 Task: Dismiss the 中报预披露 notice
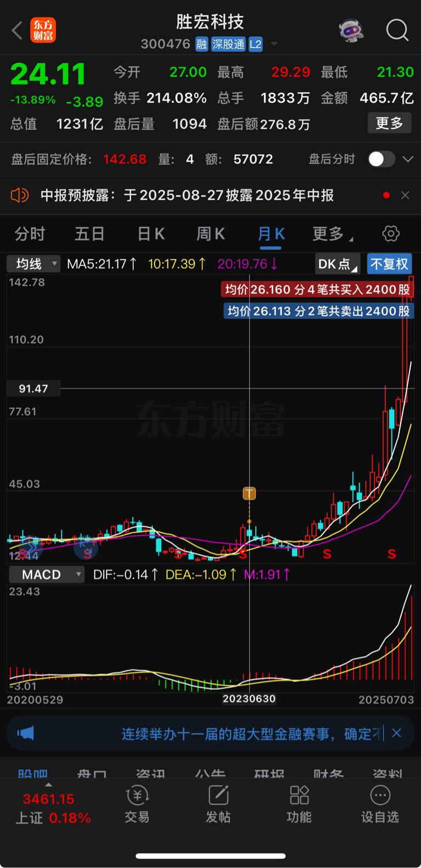(405, 195)
